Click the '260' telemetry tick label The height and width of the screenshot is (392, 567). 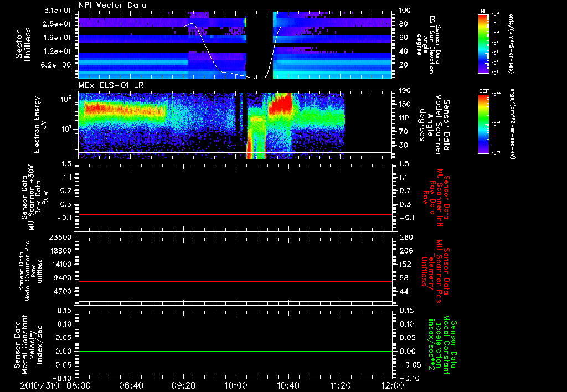tap(405, 238)
